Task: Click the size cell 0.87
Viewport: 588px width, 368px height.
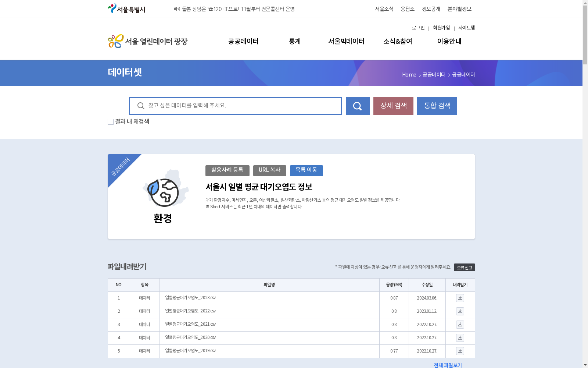Action: (x=394, y=298)
